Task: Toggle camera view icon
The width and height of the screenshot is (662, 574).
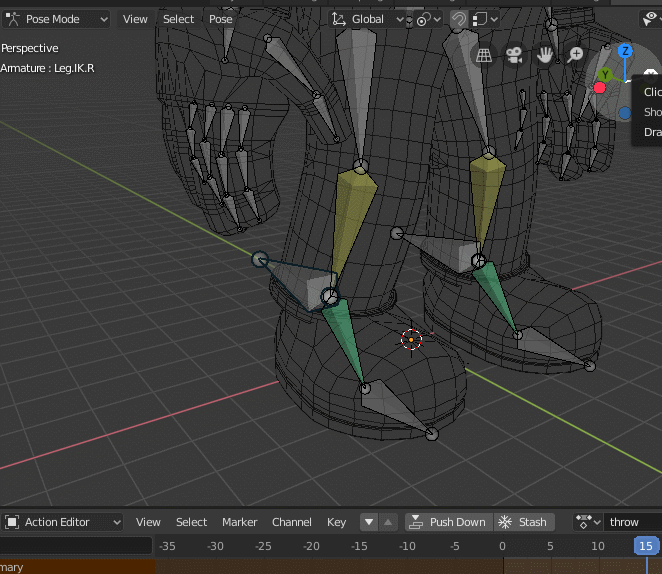Action: tap(514, 55)
